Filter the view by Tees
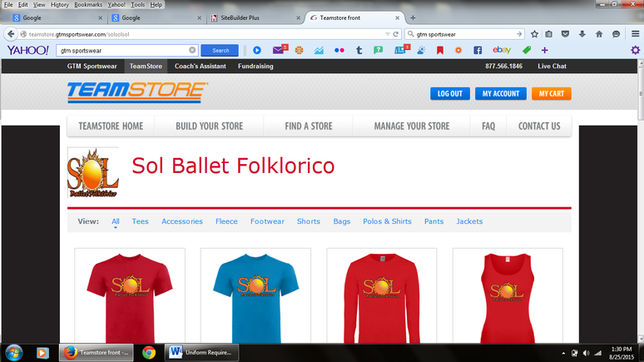The width and height of the screenshot is (644, 362). [140, 221]
